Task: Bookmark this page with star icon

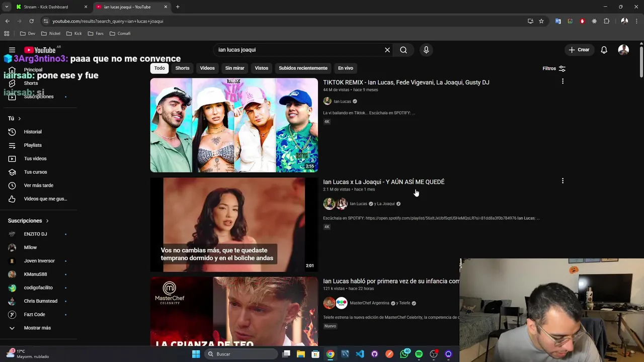Action: pyautogui.click(x=541, y=21)
